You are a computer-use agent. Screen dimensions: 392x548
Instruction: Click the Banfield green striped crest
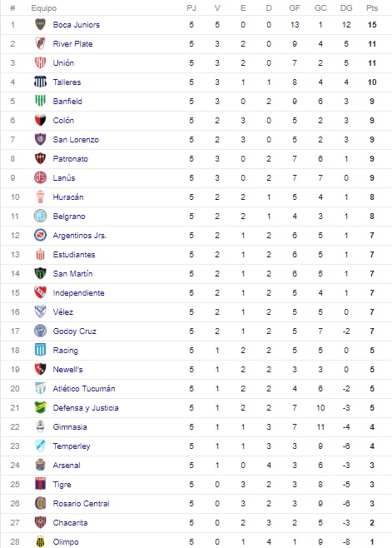coord(40,101)
